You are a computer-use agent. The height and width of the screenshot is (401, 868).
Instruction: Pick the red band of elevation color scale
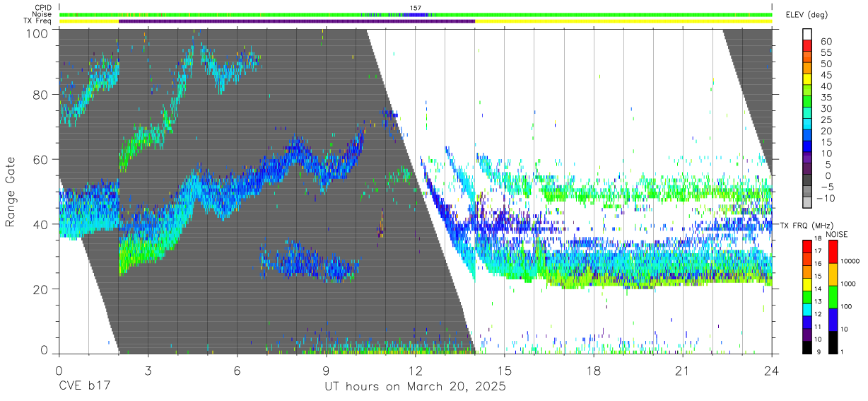[807, 45]
